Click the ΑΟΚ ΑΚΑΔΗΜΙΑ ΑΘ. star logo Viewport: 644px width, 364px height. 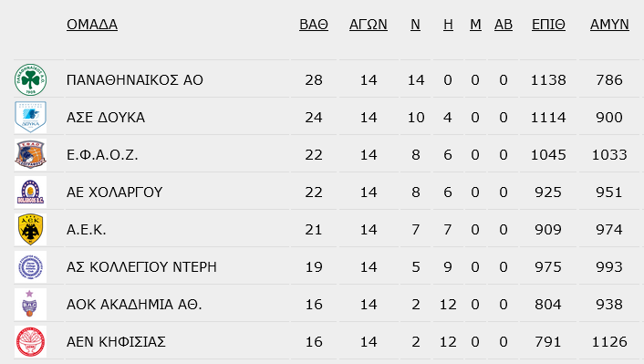tap(30, 305)
